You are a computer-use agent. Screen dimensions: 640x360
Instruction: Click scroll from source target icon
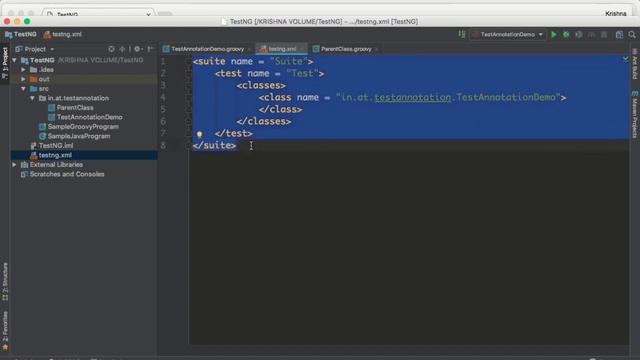111,49
